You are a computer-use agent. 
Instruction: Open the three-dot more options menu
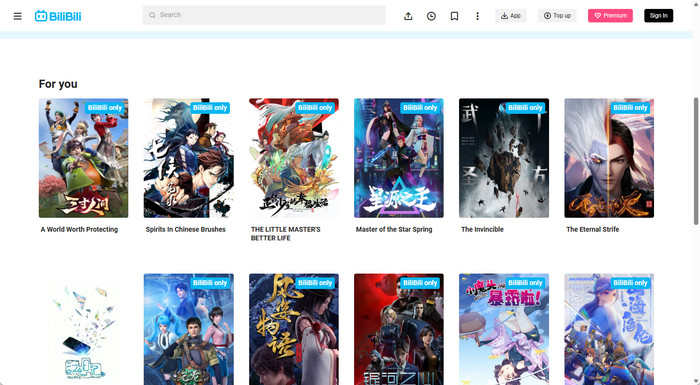(x=477, y=16)
